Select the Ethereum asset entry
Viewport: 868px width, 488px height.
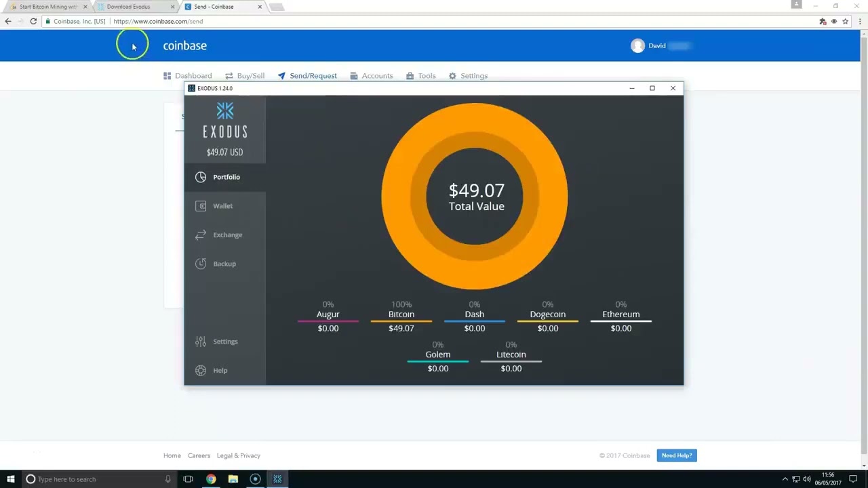(x=621, y=317)
